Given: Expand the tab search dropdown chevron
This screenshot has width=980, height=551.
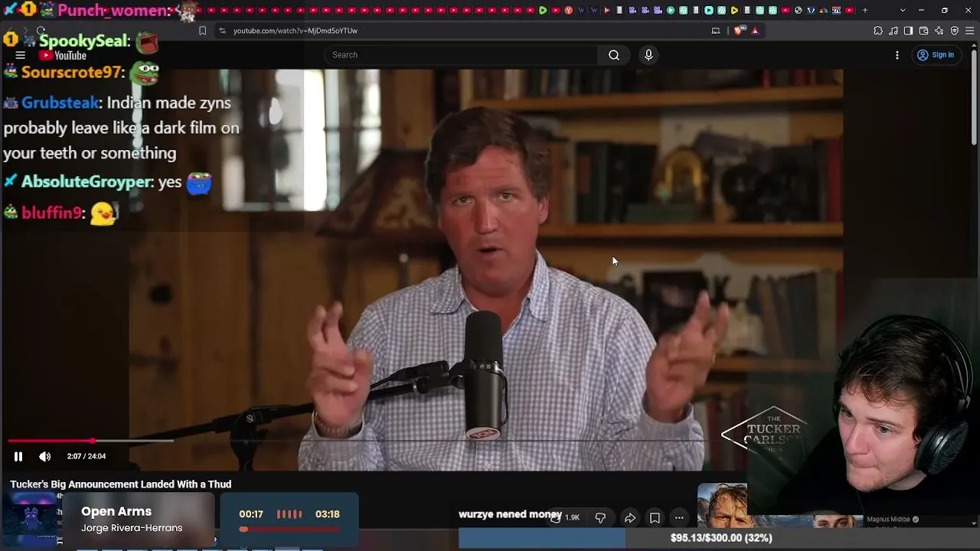Looking at the screenshot, I should (x=903, y=10).
